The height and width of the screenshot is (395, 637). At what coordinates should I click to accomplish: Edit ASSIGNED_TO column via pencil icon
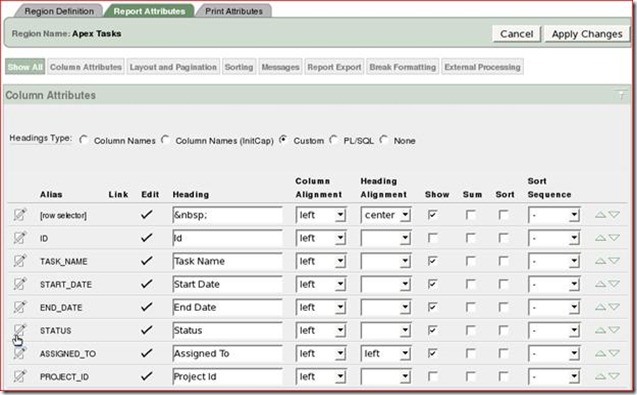click(20, 353)
